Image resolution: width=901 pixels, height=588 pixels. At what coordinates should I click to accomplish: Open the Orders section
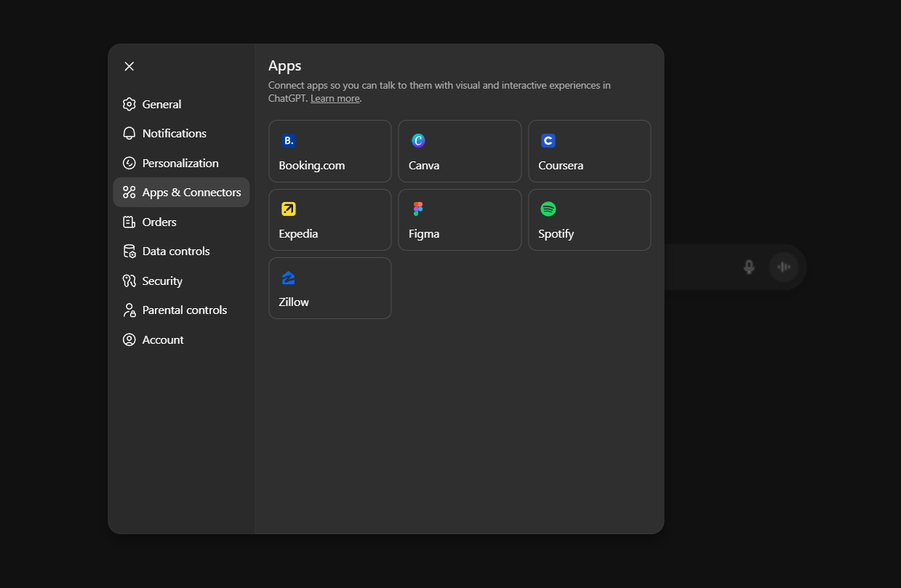(159, 222)
